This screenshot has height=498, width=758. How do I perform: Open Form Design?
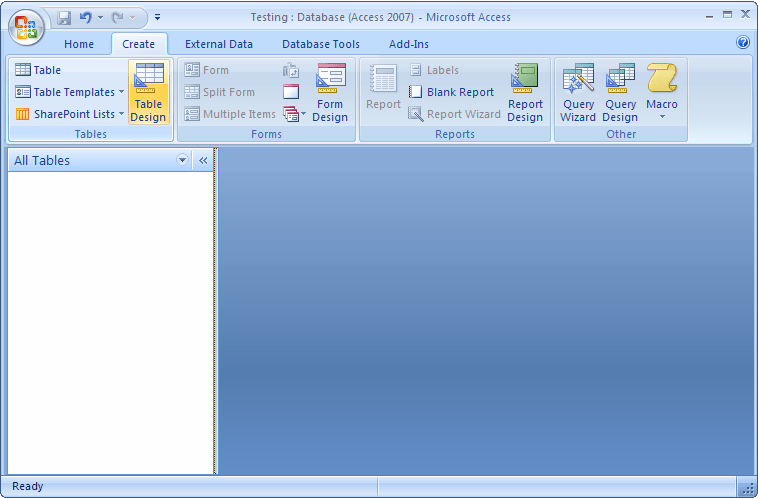[330, 92]
